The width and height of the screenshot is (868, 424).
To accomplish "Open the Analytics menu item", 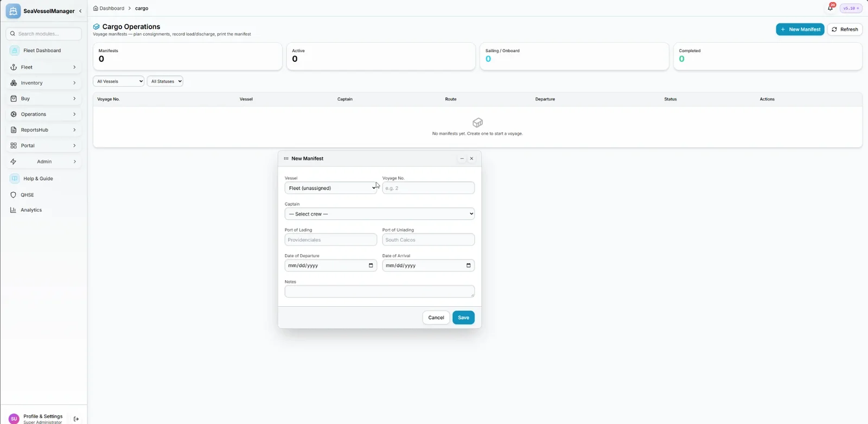I will 43,210.
